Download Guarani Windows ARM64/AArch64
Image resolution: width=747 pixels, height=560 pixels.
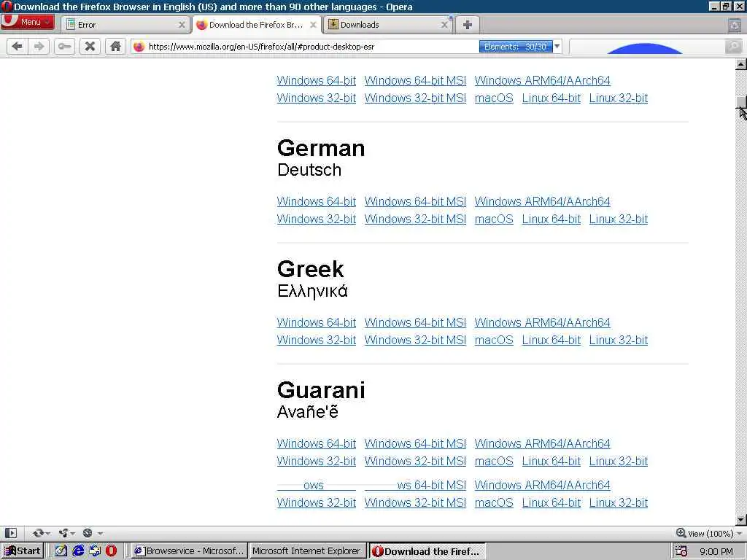click(x=542, y=443)
